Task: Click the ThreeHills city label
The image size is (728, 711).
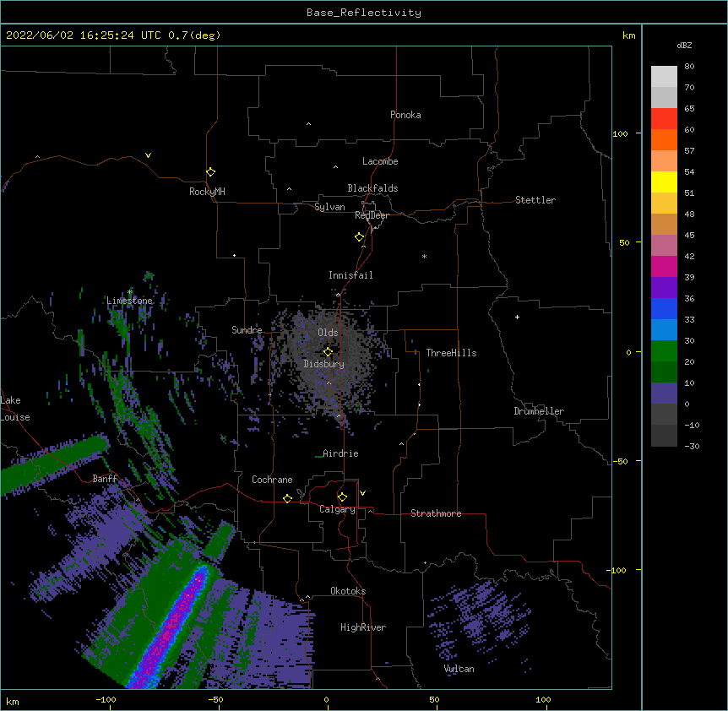Action: point(451,353)
